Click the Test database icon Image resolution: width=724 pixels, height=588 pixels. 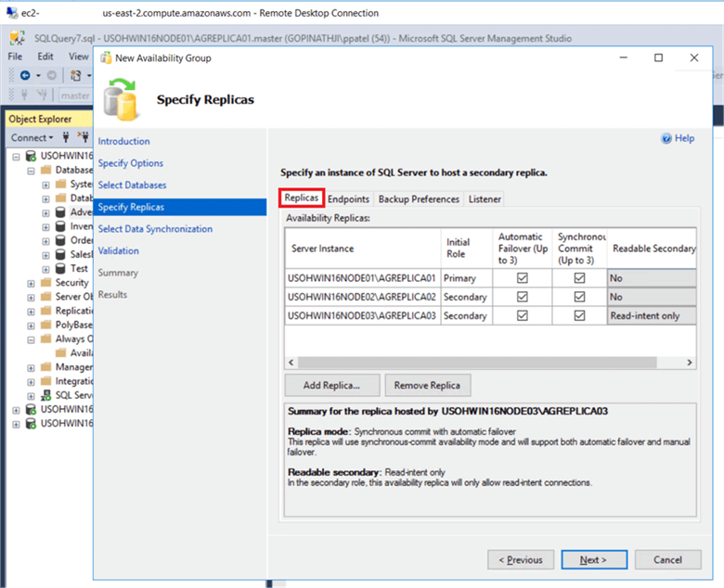point(61,268)
